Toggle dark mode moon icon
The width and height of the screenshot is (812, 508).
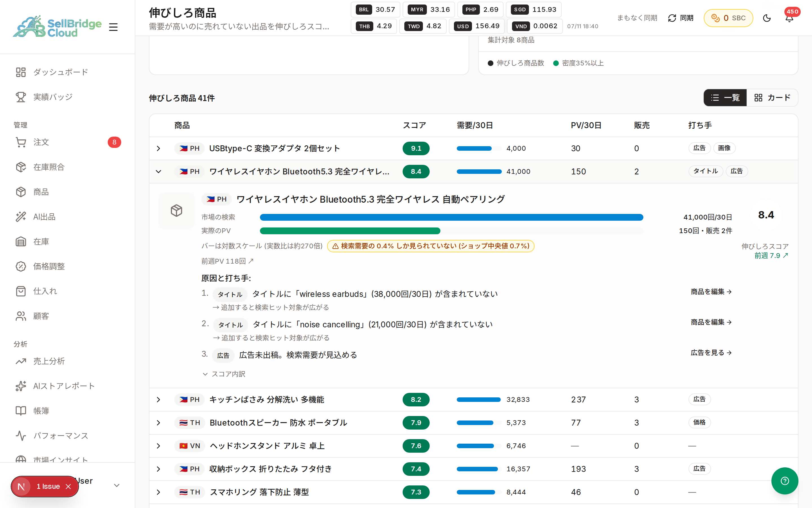pos(767,18)
